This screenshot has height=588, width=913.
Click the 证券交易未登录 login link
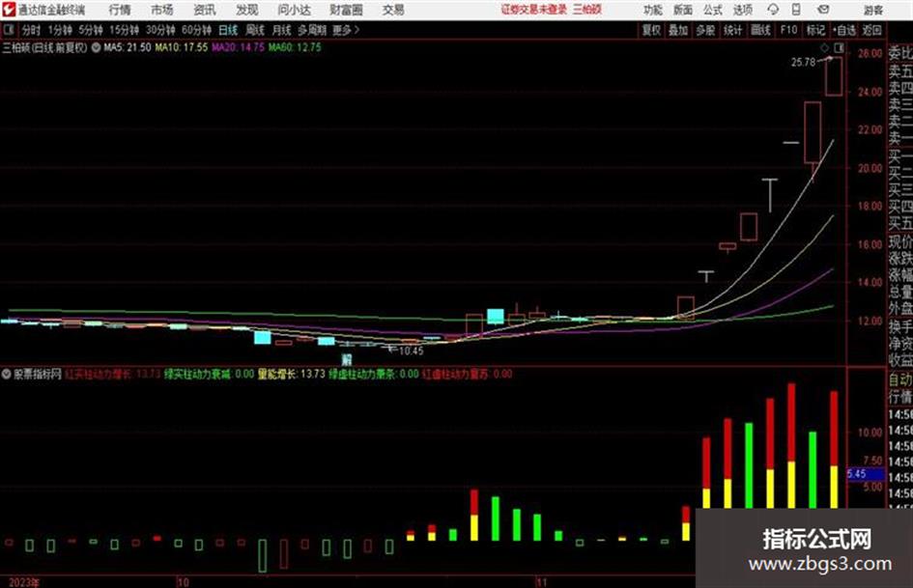[534, 10]
